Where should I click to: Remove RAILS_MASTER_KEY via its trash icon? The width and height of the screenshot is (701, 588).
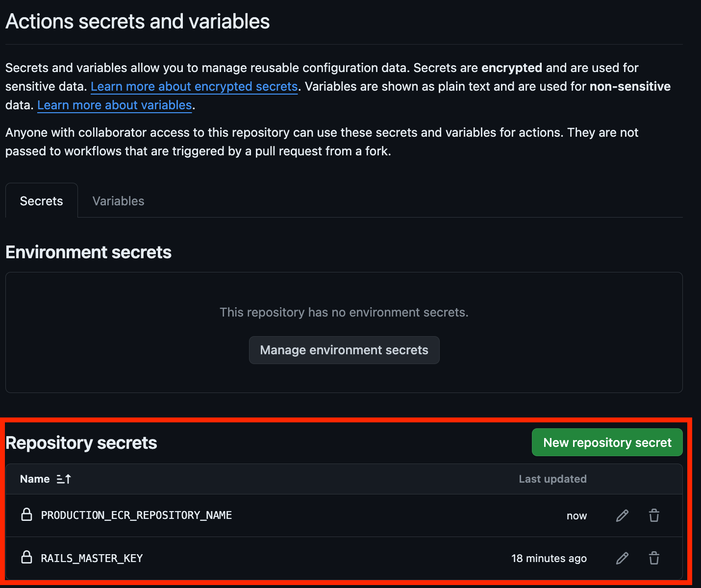pos(653,558)
